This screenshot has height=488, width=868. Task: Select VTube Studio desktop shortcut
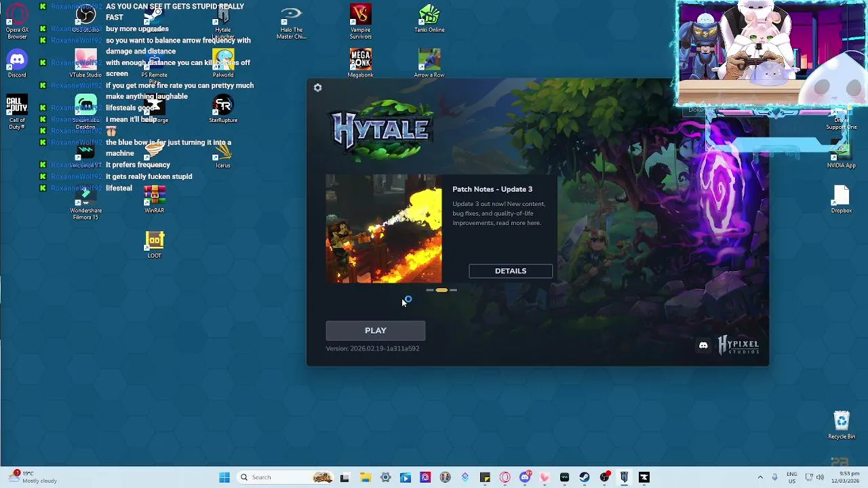(x=85, y=63)
